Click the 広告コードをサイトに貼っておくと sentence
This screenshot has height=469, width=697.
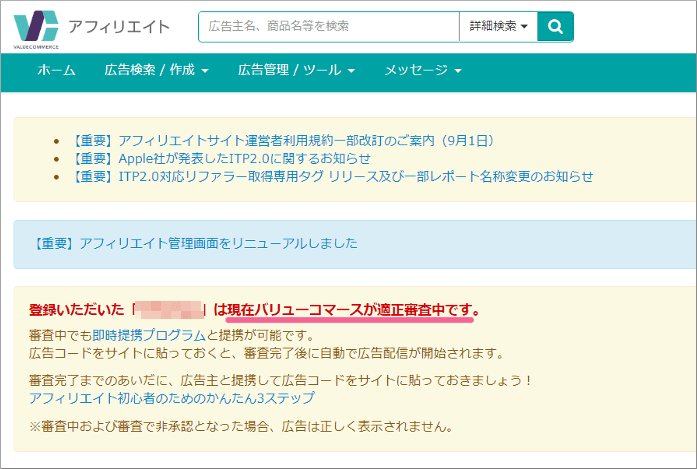click(267, 353)
